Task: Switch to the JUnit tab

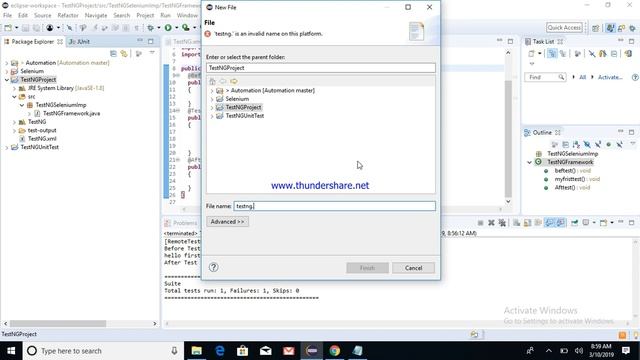Action: pos(80,42)
